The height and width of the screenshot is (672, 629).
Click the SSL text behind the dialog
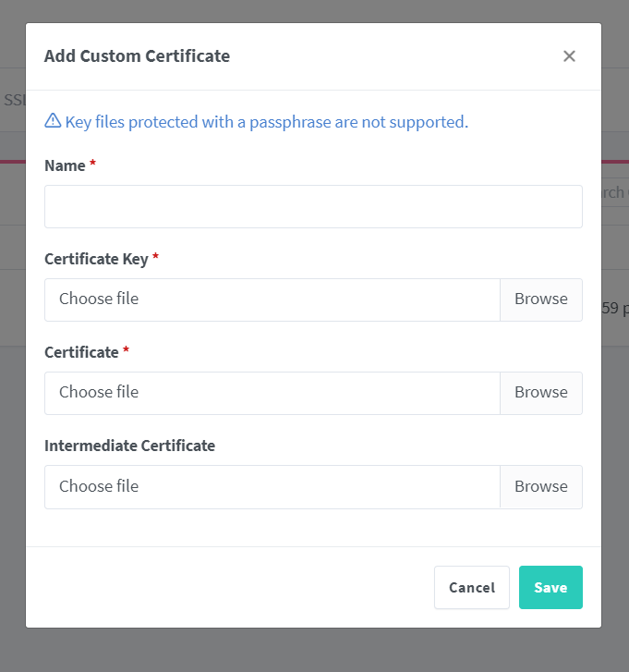click(13, 99)
